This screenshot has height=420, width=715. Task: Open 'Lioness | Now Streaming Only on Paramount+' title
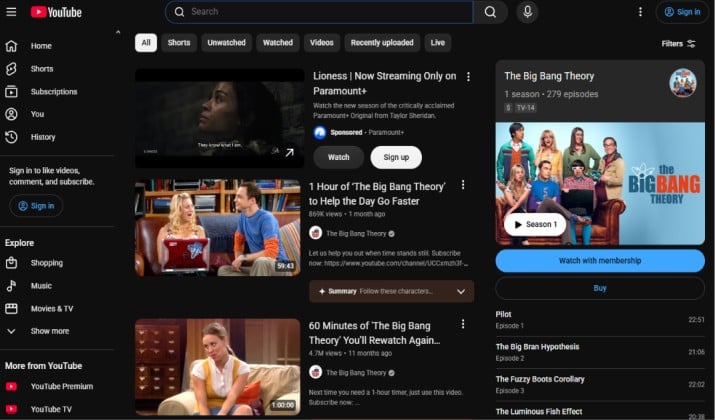point(384,83)
